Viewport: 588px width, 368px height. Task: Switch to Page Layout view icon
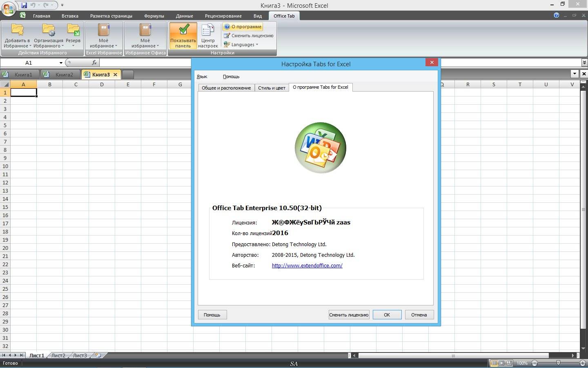point(502,363)
